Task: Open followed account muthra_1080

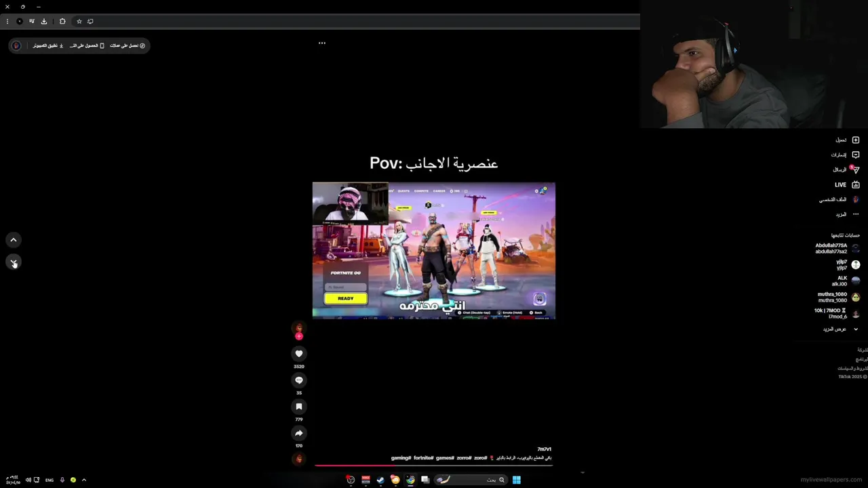Action: click(839, 297)
